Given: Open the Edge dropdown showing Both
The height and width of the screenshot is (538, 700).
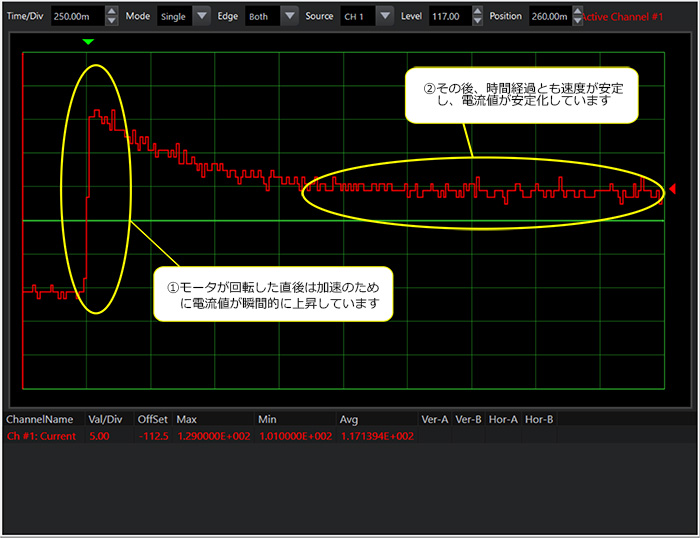Looking at the screenshot, I should (x=271, y=16).
